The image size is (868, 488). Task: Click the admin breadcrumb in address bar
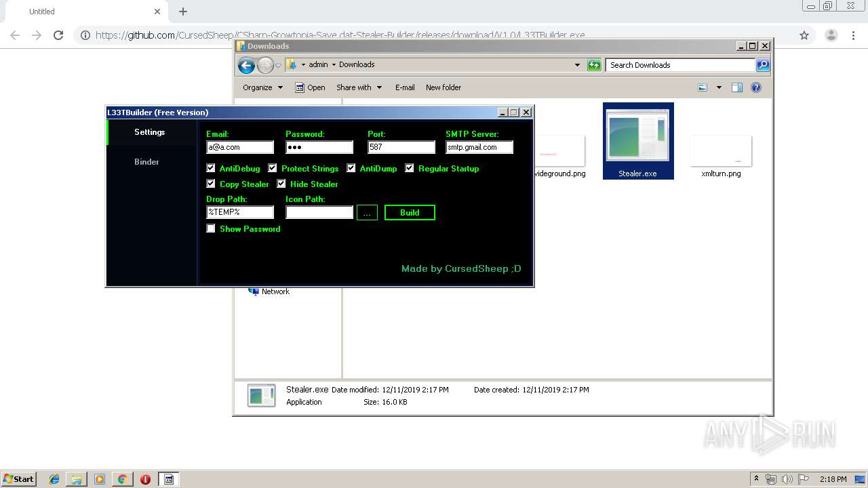click(x=318, y=64)
